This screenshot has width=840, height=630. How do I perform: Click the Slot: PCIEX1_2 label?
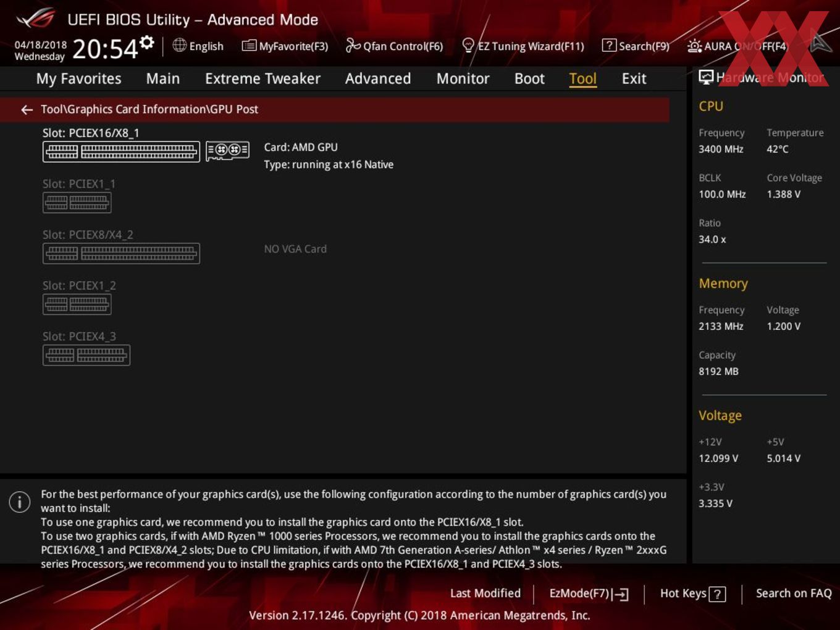(x=79, y=285)
